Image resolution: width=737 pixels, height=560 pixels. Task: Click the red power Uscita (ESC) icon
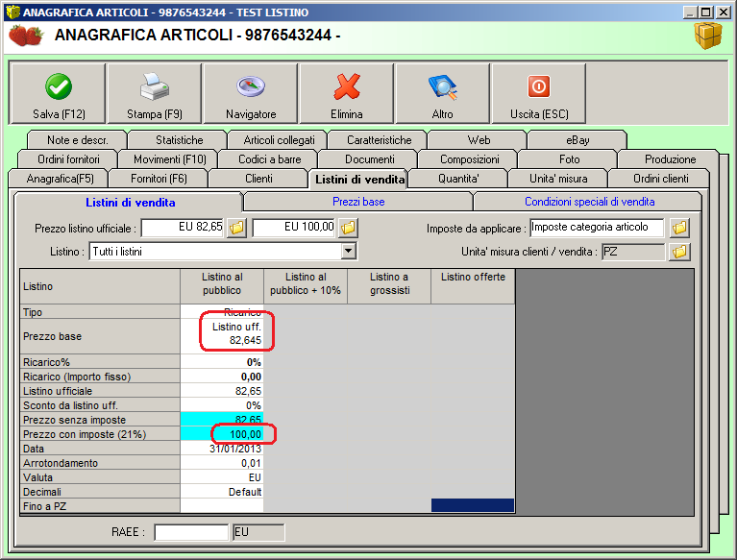click(x=539, y=86)
